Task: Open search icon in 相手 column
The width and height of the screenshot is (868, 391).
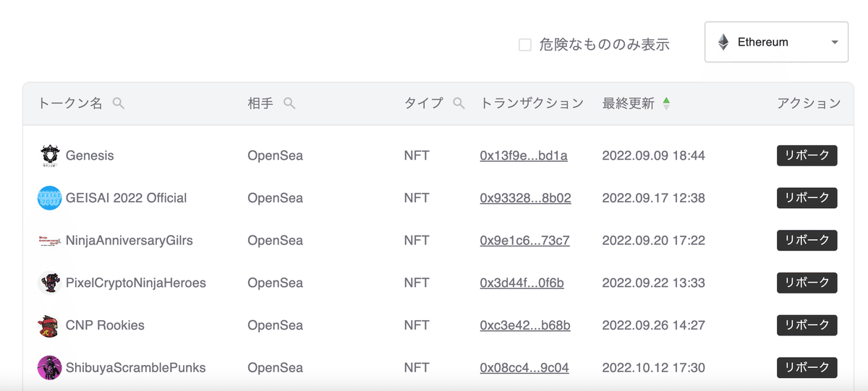Action: pyautogui.click(x=289, y=103)
